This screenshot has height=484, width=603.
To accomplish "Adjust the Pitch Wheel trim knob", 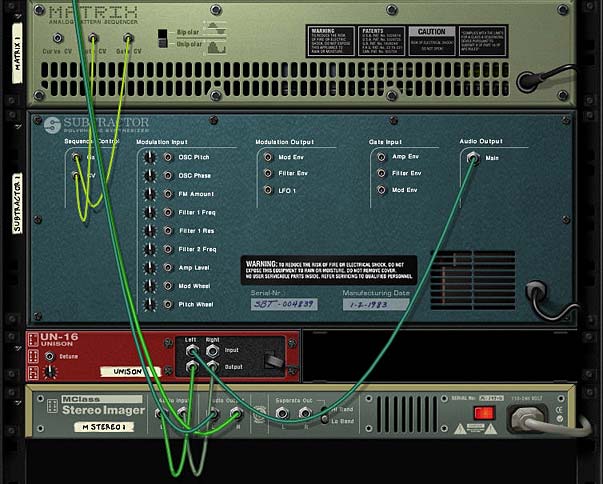I will click(150, 305).
